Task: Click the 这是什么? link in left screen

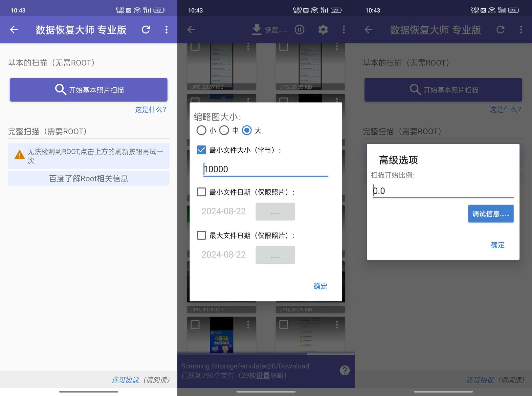Action: pyautogui.click(x=150, y=110)
